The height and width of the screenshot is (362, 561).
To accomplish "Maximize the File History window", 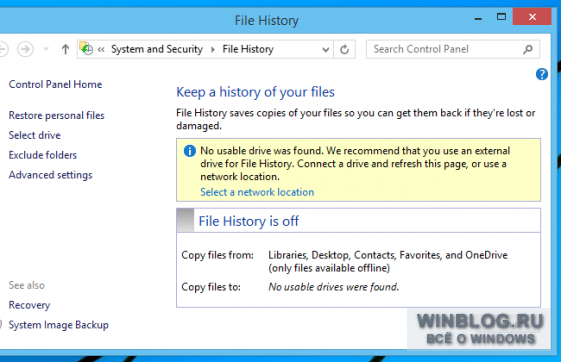I will click(501, 17).
